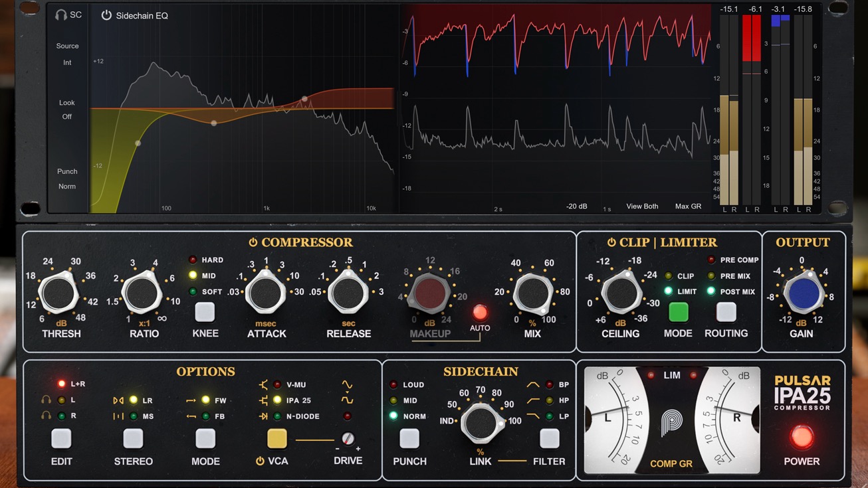Click the top drive waveform icon
868x488 pixels.
[x=347, y=384]
